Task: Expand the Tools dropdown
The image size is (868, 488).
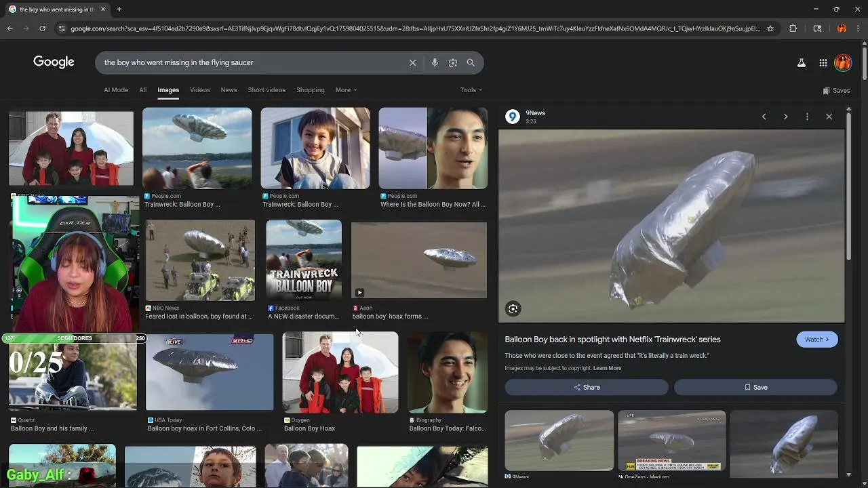Action: coord(471,90)
